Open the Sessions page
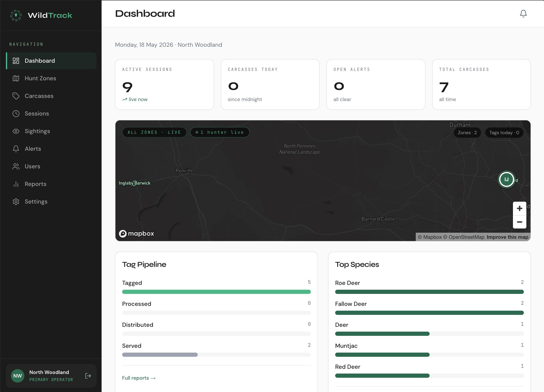Image resolution: width=544 pixels, height=392 pixels. click(x=51, y=114)
